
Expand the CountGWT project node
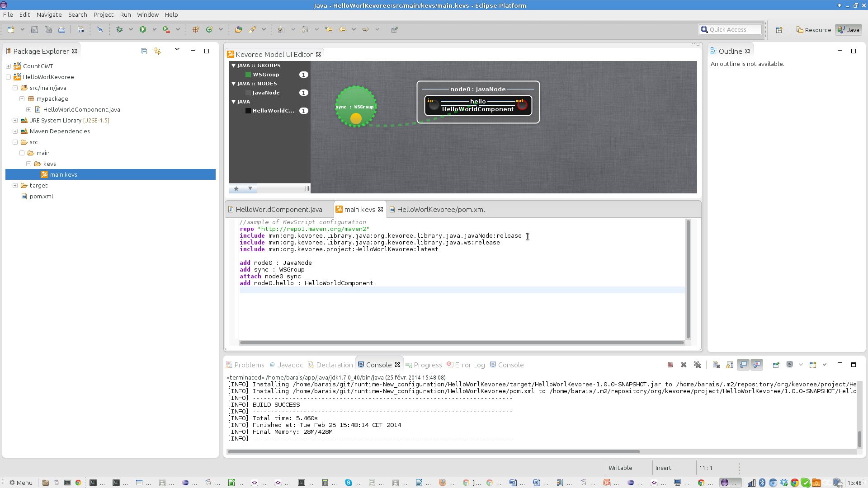pos(8,66)
